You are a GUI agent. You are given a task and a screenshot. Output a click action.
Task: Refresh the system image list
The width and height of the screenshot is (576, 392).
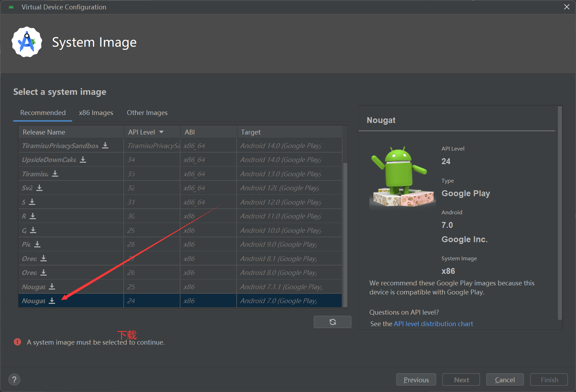coord(332,322)
